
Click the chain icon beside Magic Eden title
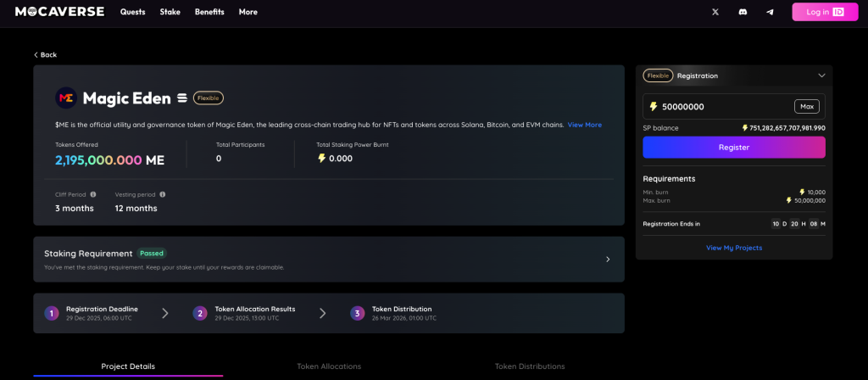pos(181,98)
